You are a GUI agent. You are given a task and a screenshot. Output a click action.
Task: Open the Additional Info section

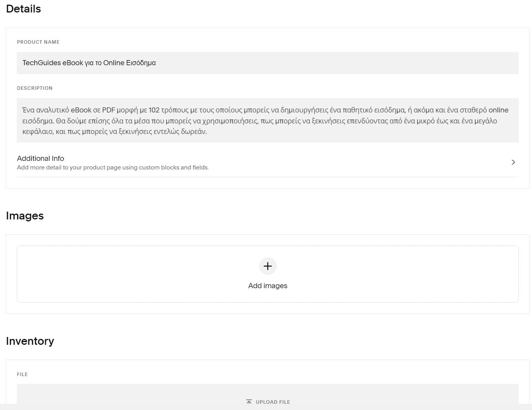click(40, 159)
